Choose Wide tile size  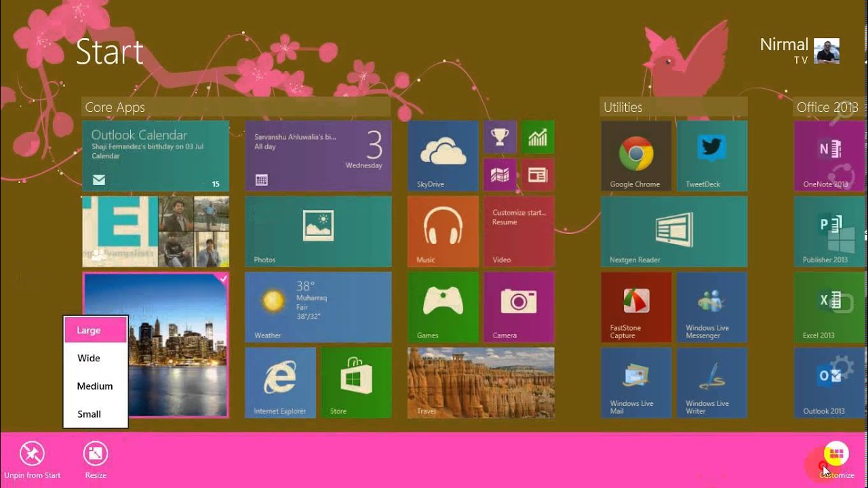[x=96, y=358]
